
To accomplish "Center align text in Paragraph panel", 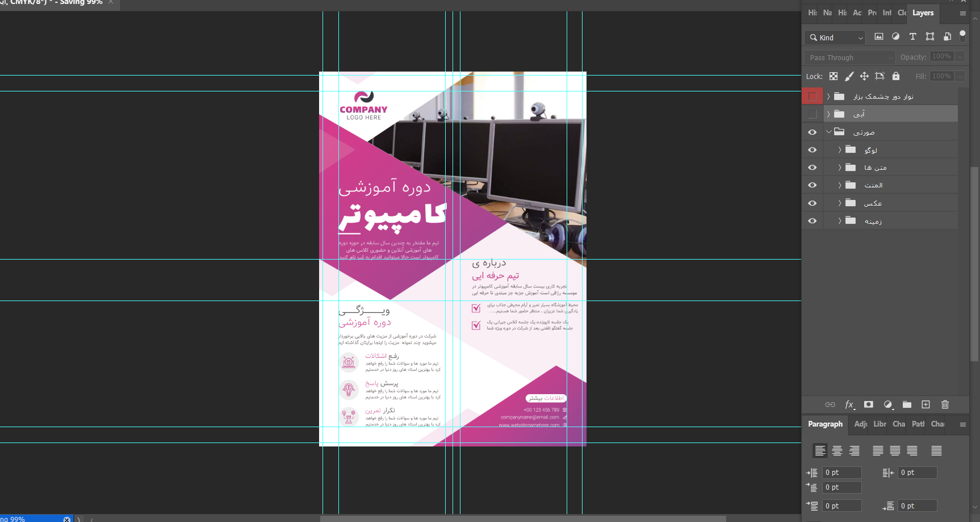I will click(x=837, y=451).
